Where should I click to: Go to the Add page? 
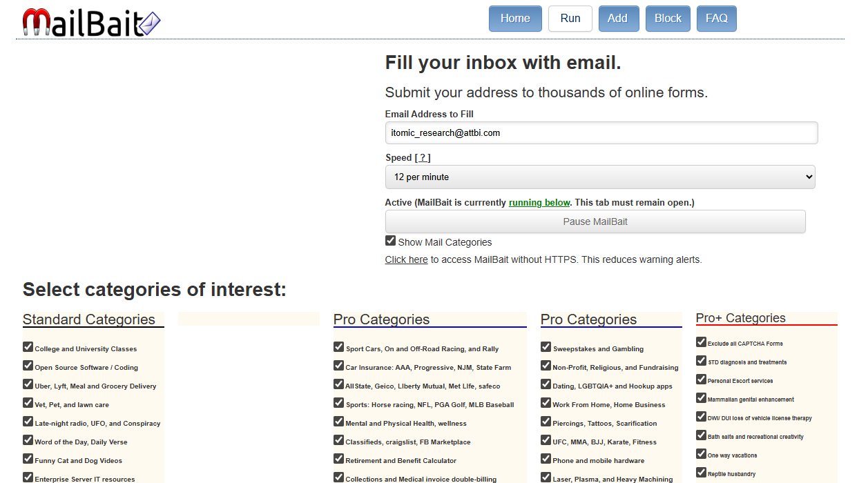(x=617, y=19)
